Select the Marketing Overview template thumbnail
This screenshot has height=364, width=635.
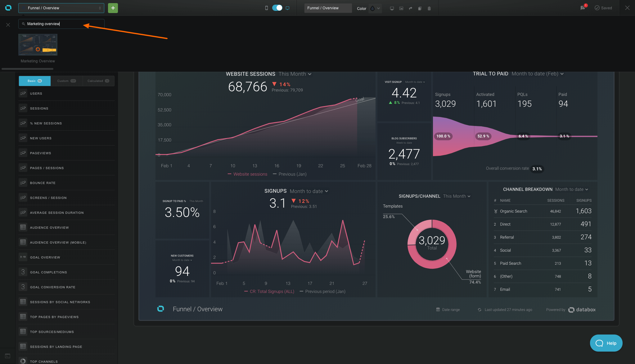(38, 45)
